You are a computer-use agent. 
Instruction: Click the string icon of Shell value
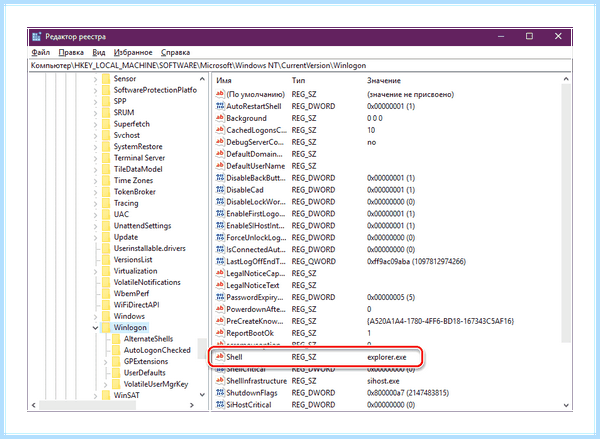coord(220,357)
